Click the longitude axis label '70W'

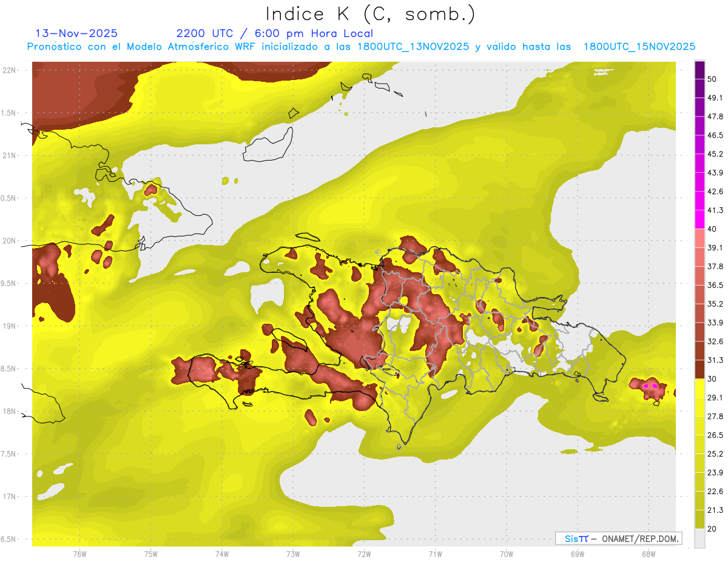[506, 554]
